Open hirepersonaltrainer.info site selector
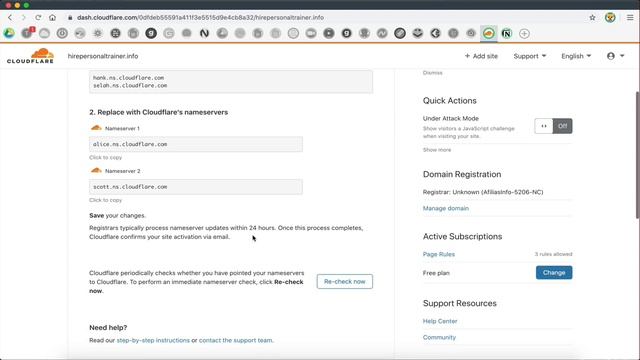 pyautogui.click(x=103, y=56)
